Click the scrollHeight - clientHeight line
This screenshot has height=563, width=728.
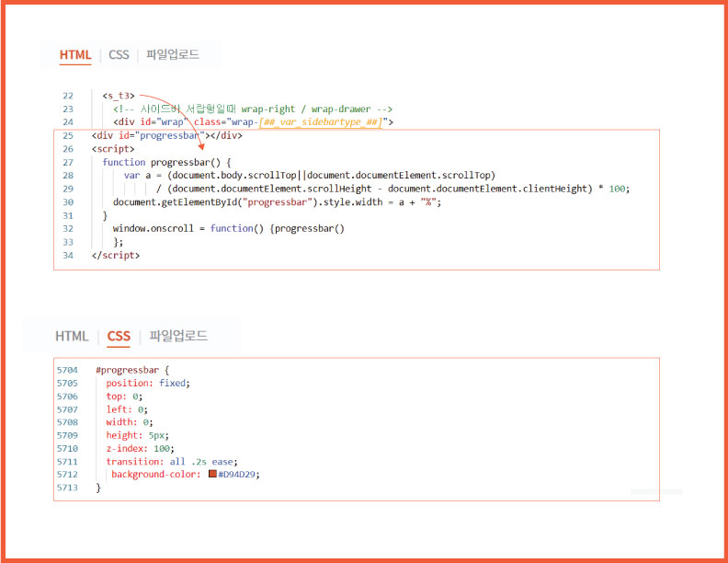coord(392,190)
